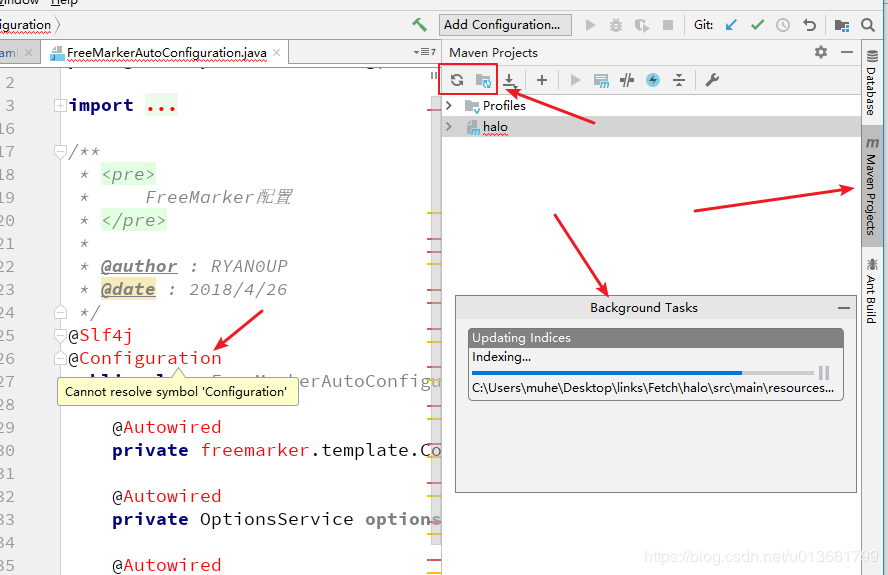
Task: Open the hidden tabs list dropdown
Action: coord(424,52)
